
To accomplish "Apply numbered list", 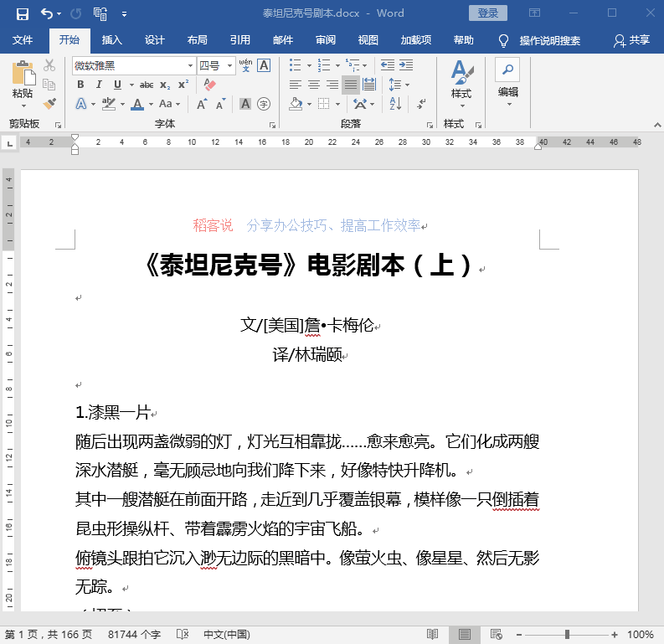I will point(324,65).
